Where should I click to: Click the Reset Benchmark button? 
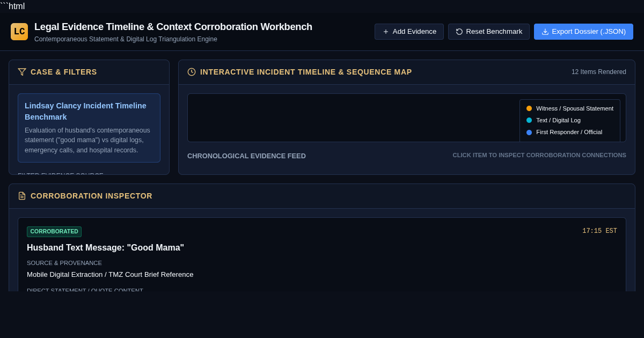(x=489, y=32)
